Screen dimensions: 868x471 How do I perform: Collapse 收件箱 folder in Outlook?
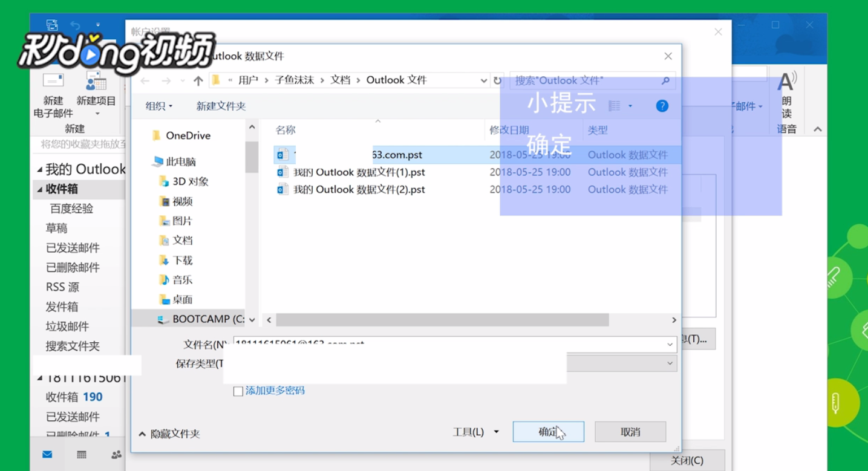coord(40,189)
